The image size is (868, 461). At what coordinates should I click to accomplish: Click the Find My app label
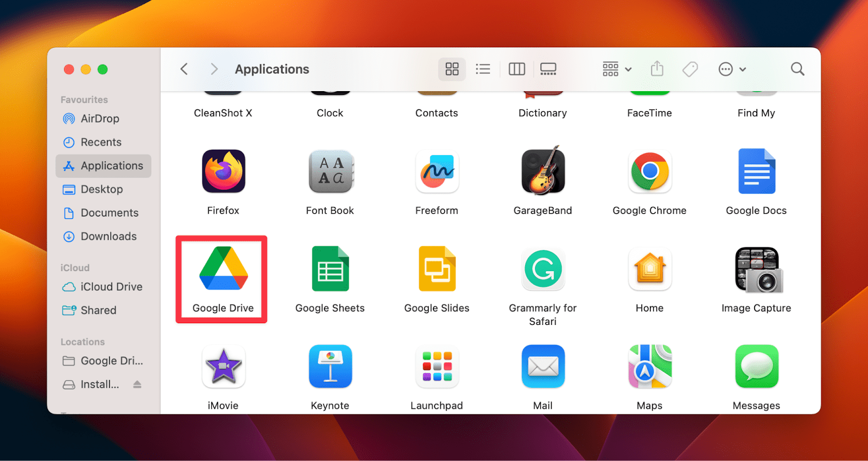point(756,113)
